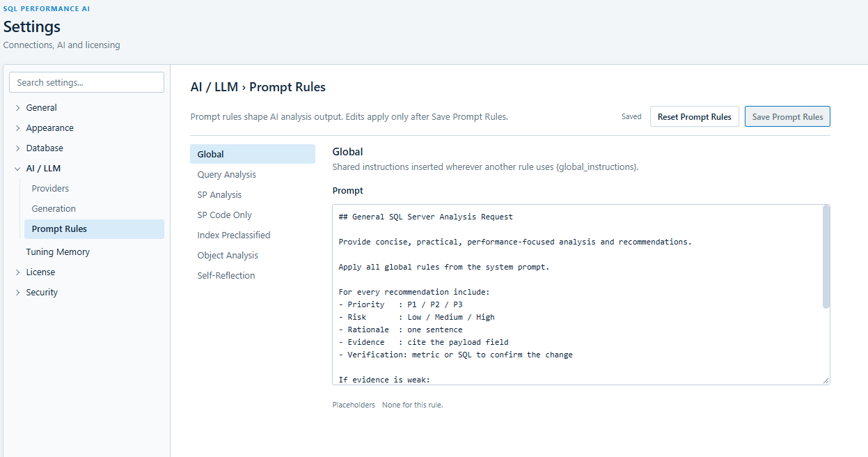
Task: Click the Evidence : cite the payload field line
Action: [424, 342]
